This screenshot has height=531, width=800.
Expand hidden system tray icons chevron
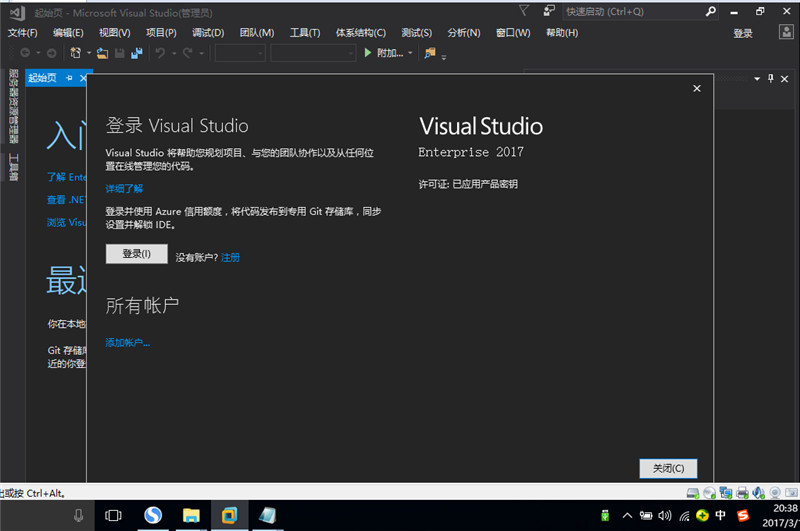pyautogui.click(x=627, y=516)
